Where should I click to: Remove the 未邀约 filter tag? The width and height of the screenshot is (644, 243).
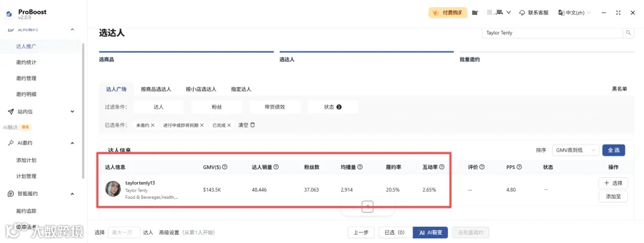(x=153, y=125)
